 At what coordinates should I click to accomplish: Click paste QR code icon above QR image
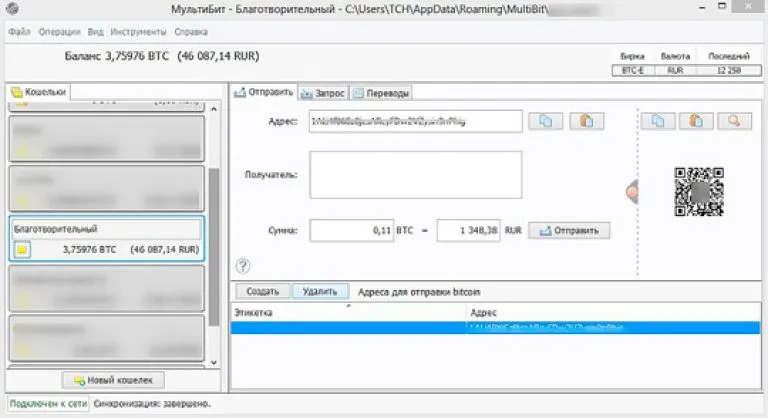click(x=696, y=121)
